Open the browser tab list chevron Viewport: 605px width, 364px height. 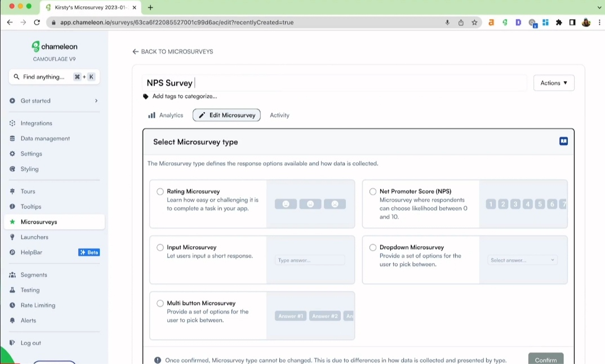(599, 7)
